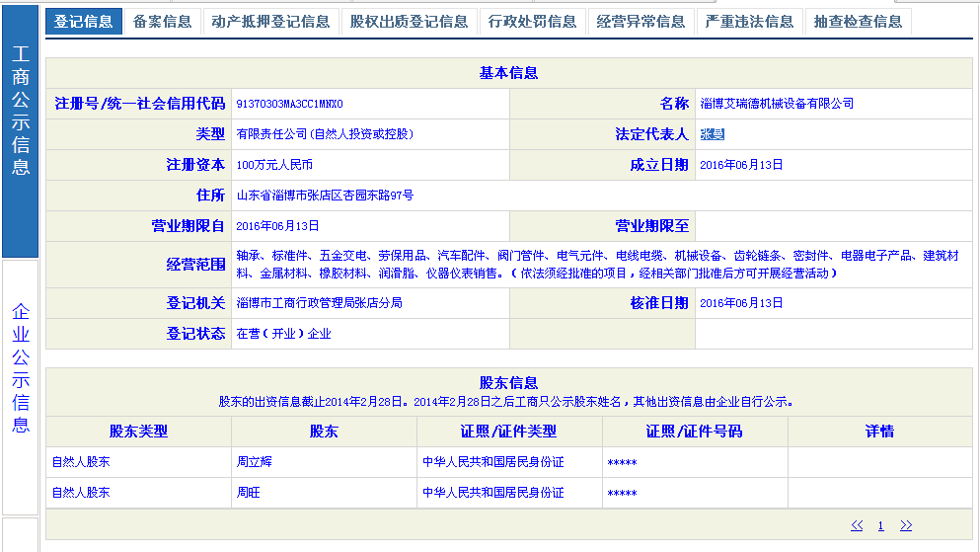Click the previous page double-arrow icon
The width and height of the screenshot is (980, 552).
click(857, 525)
